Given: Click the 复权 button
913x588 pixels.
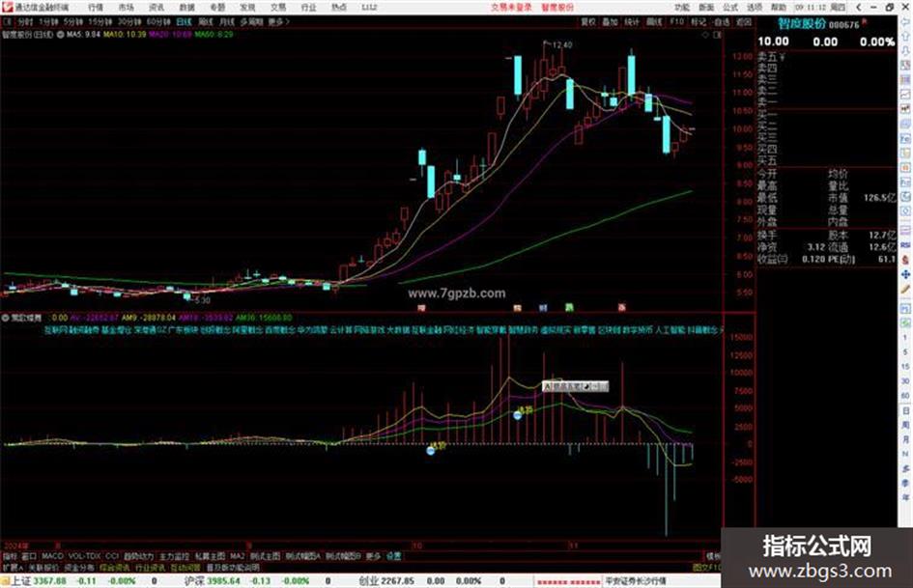Looking at the screenshot, I should click(x=588, y=21).
